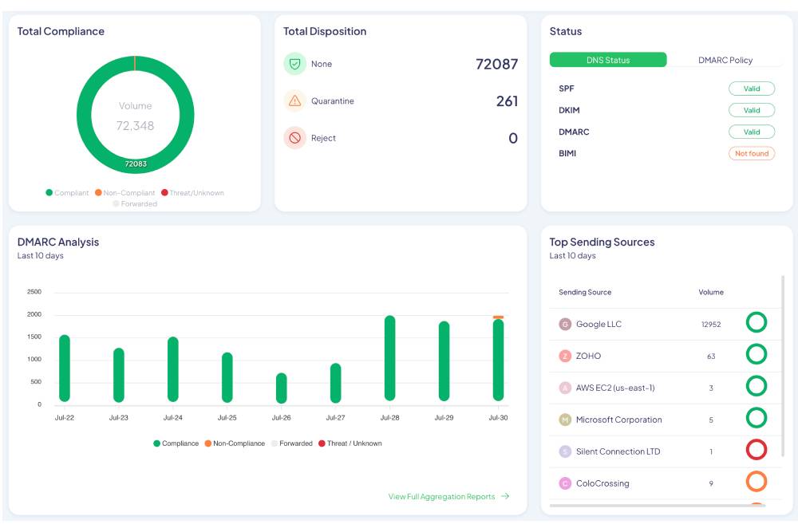This screenshot has height=532, width=798.
Task: Toggle Compliance legend in DMARC Analysis chart
Action: (176, 443)
